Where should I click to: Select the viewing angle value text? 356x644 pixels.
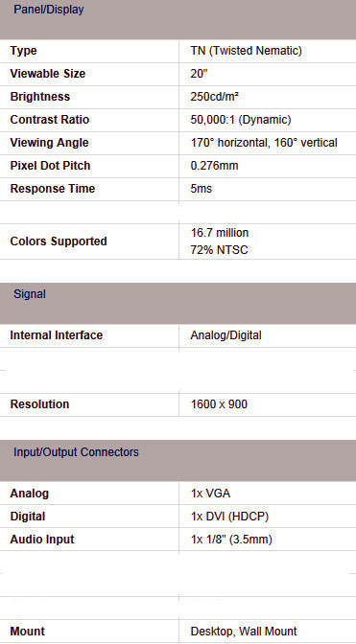(x=264, y=143)
